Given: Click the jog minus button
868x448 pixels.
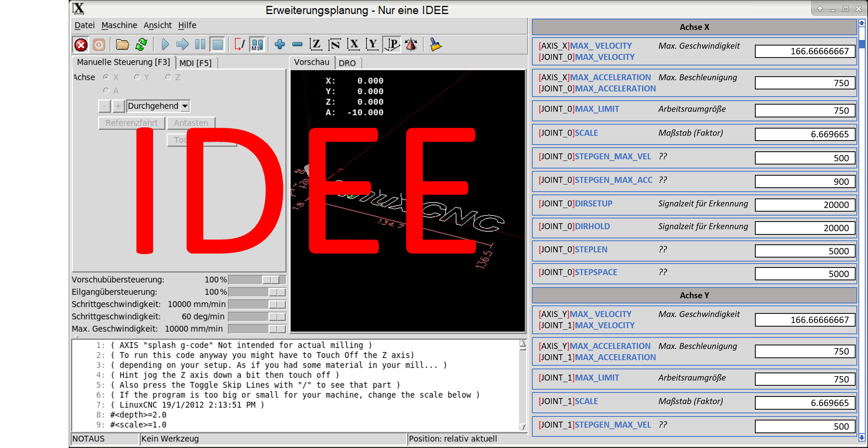Looking at the screenshot, I should pyautogui.click(x=104, y=106).
